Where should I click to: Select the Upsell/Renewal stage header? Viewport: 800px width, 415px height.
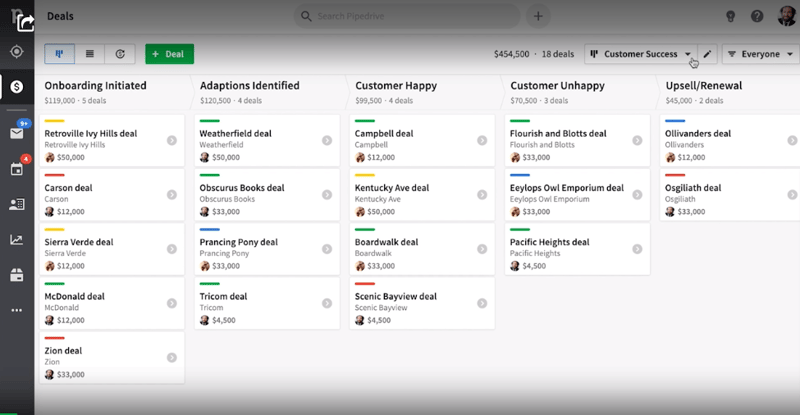point(704,86)
